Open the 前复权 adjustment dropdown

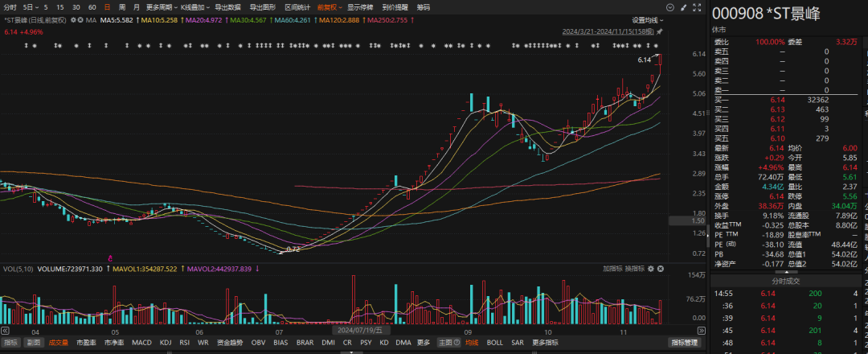[329, 6]
